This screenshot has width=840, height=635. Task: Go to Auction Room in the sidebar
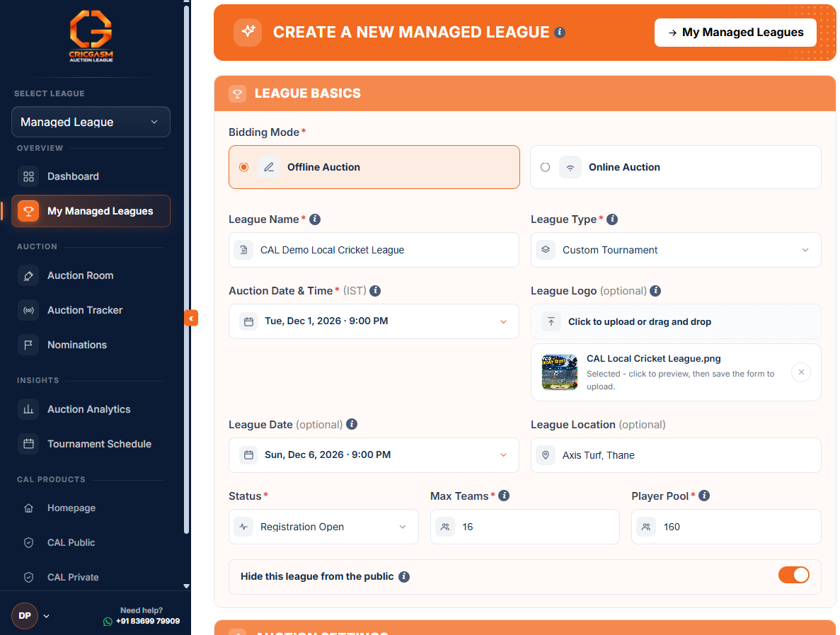pos(90,275)
